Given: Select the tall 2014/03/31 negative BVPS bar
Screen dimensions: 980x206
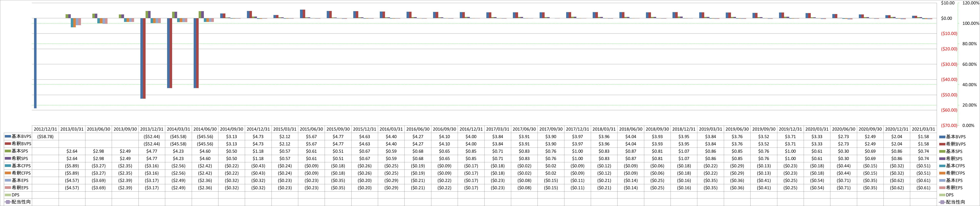Looking at the screenshot, I should pos(170,53).
